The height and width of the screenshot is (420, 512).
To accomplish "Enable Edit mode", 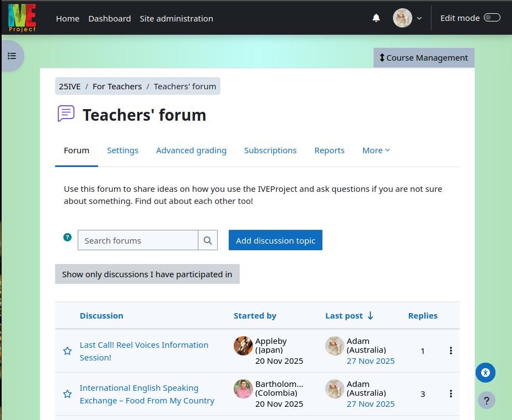I will pyautogui.click(x=491, y=18).
